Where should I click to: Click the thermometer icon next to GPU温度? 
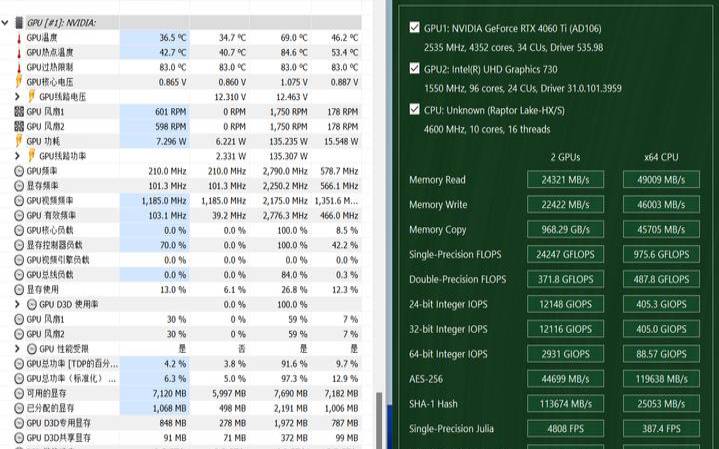[x=19, y=38]
